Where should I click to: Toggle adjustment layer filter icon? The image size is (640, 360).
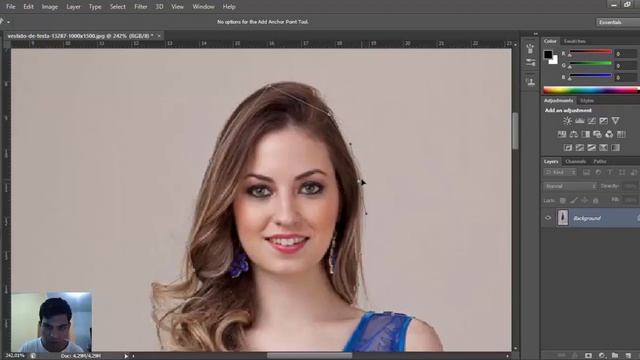point(598,173)
